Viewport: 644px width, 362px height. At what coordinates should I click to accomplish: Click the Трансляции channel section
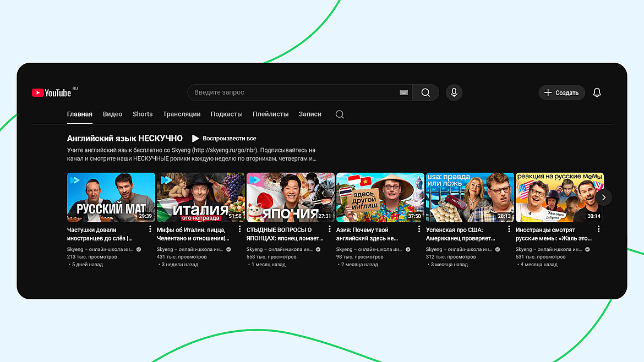[x=182, y=114]
